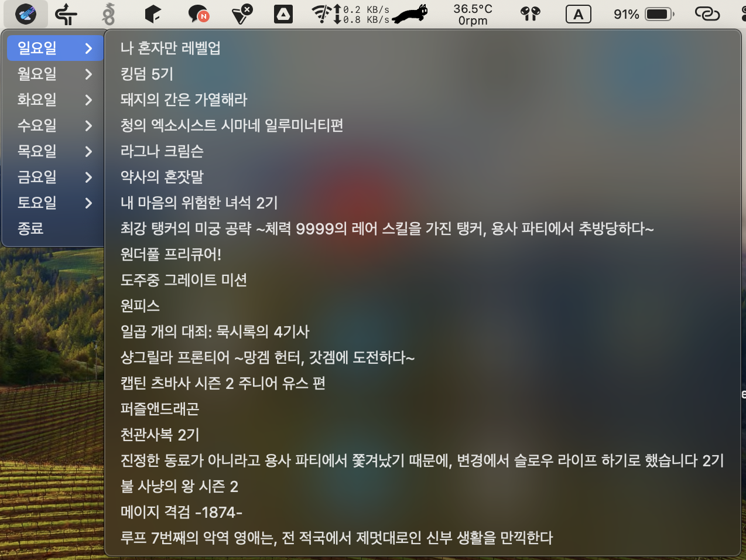Screen dimensions: 746x560
Task: Click the gray figure-eight menu bar icon
Action: tap(109, 14)
